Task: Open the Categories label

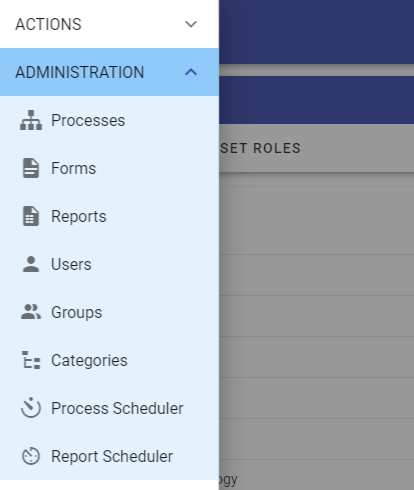Action: (89, 361)
